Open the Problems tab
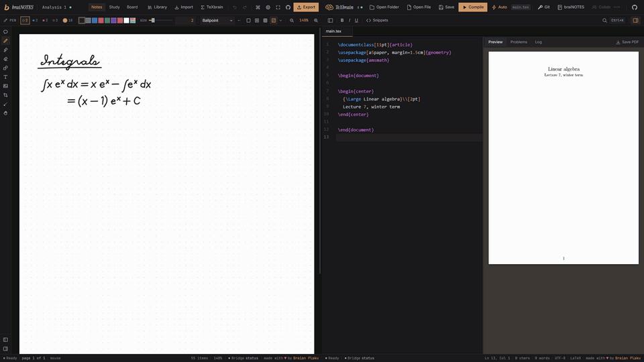 tap(519, 42)
